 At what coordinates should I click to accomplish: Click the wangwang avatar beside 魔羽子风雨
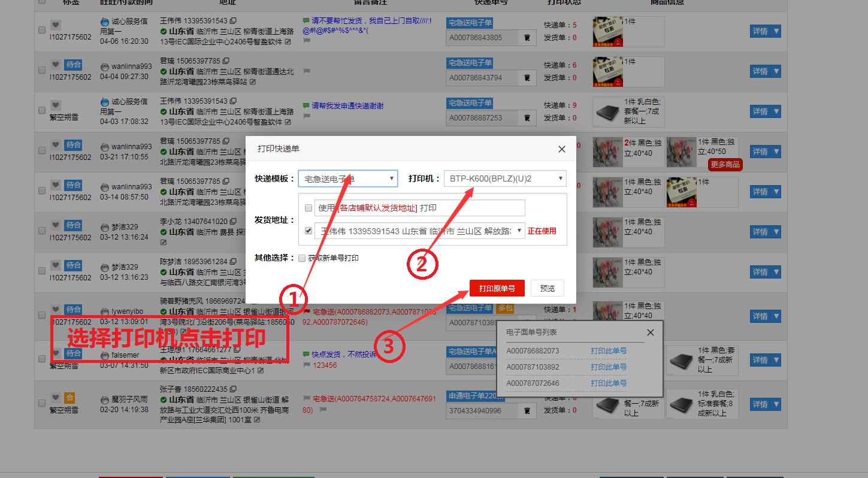click(105, 400)
